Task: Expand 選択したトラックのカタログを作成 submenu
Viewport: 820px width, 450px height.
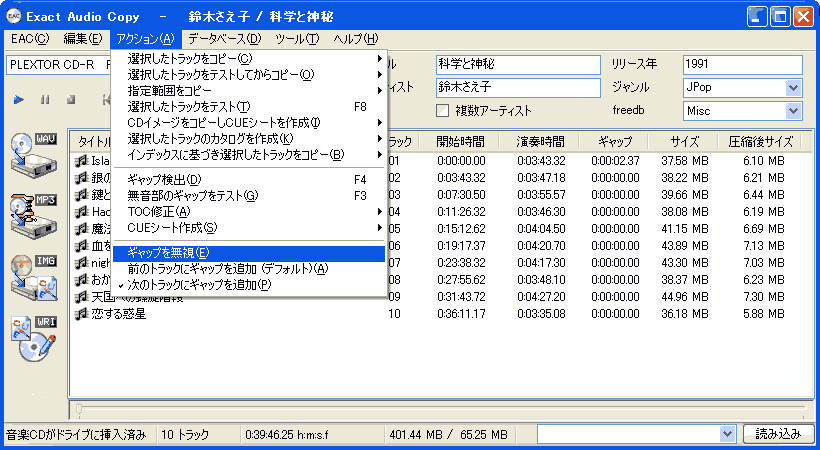Action: pos(249,139)
